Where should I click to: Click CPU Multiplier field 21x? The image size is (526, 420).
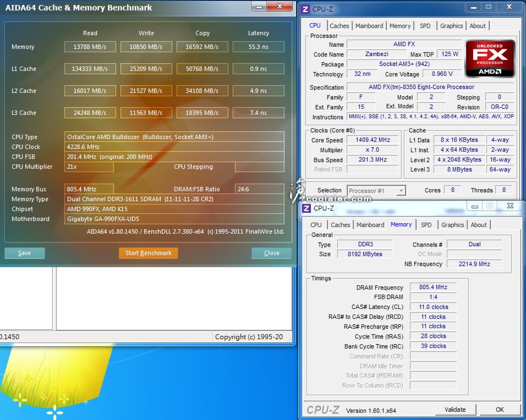(89, 167)
